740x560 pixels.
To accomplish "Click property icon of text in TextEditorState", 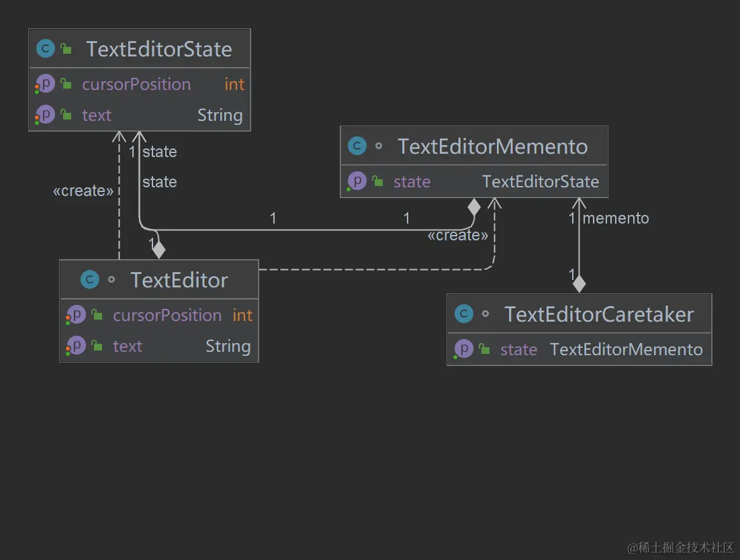I will [45, 115].
